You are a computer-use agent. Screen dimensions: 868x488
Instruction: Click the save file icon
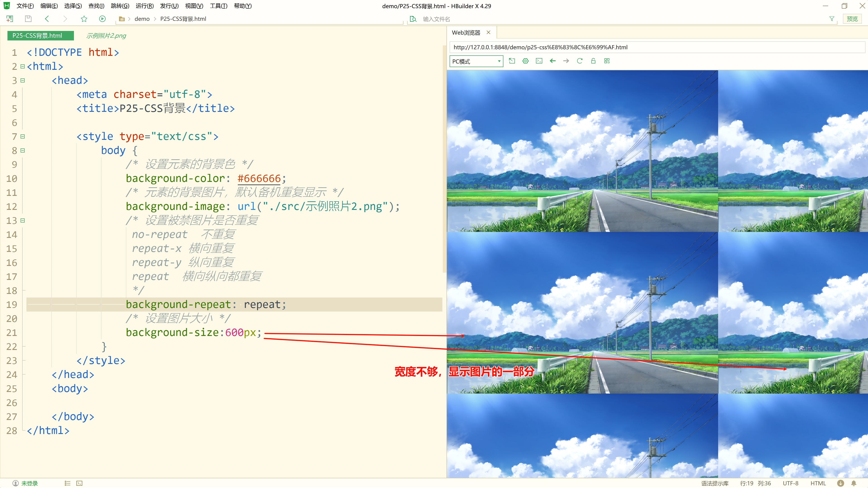(28, 19)
